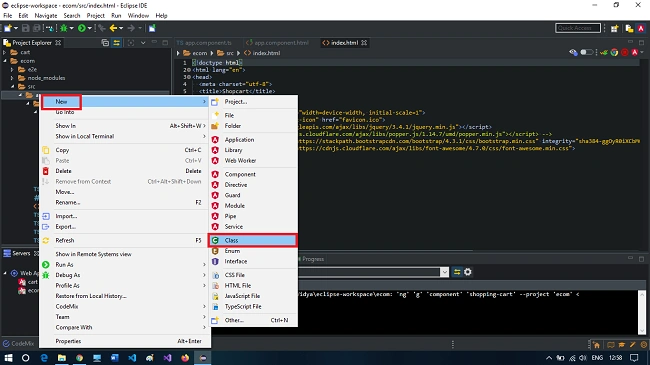
Task: Click the Service Angular icon
Action: point(215,226)
